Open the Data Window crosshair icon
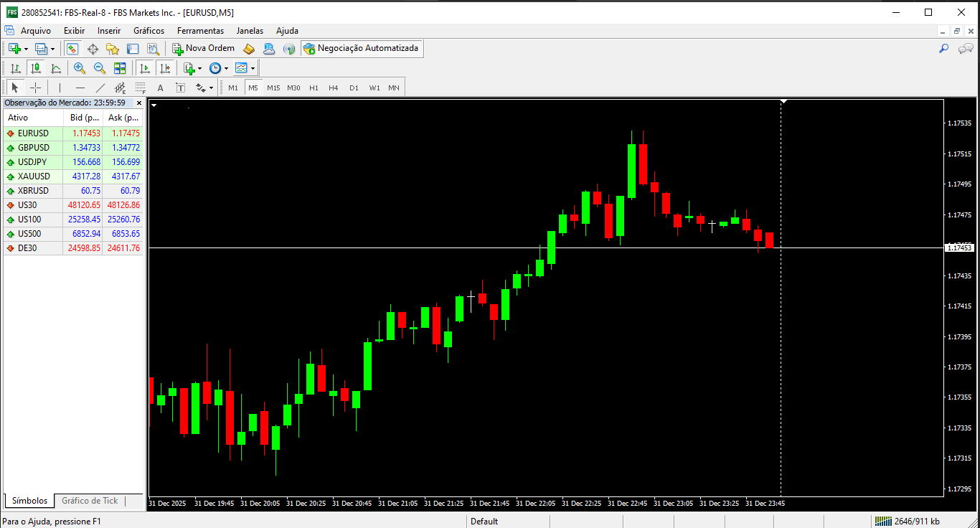 point(93,49)
